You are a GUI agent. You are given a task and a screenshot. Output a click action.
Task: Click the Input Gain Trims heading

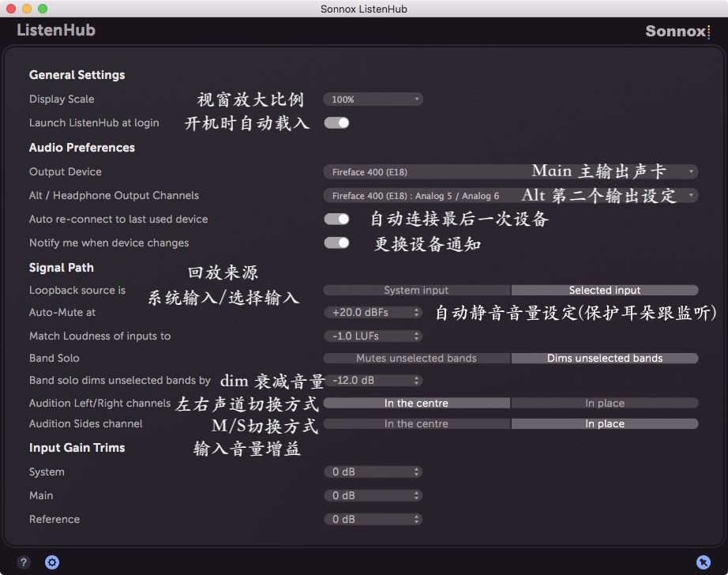coord(77,448)
